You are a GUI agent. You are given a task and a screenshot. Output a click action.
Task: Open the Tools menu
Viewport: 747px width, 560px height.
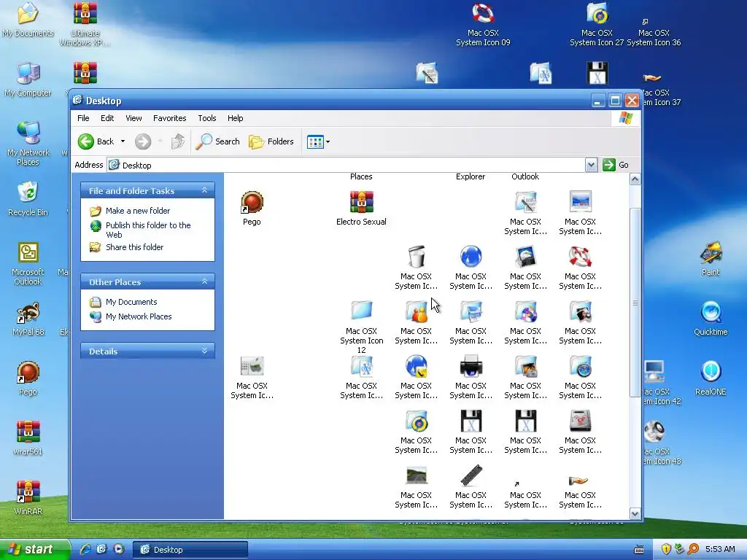(206, 118)
